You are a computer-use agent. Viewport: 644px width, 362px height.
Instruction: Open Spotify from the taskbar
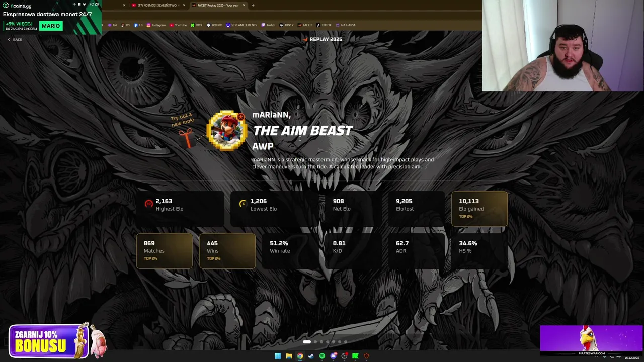322,356
